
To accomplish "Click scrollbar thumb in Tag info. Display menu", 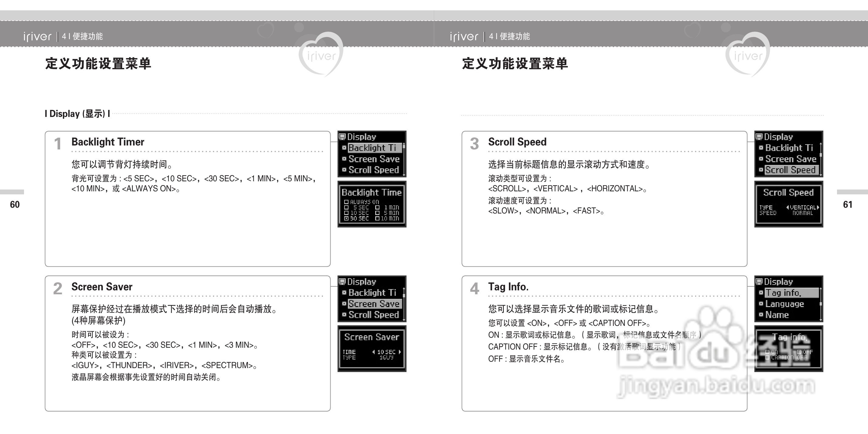I will point(821,304).
